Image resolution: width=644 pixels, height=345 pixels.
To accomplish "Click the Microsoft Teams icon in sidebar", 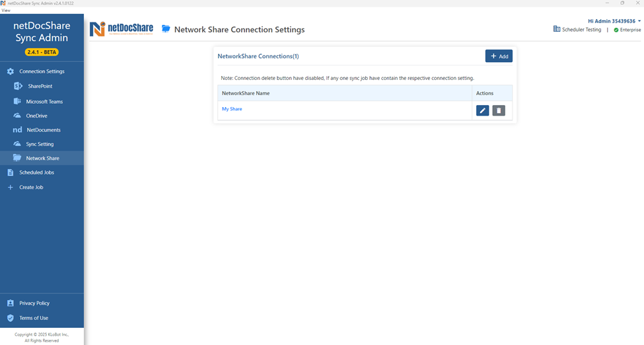I will pyautogui.click(x=17, y=101).
